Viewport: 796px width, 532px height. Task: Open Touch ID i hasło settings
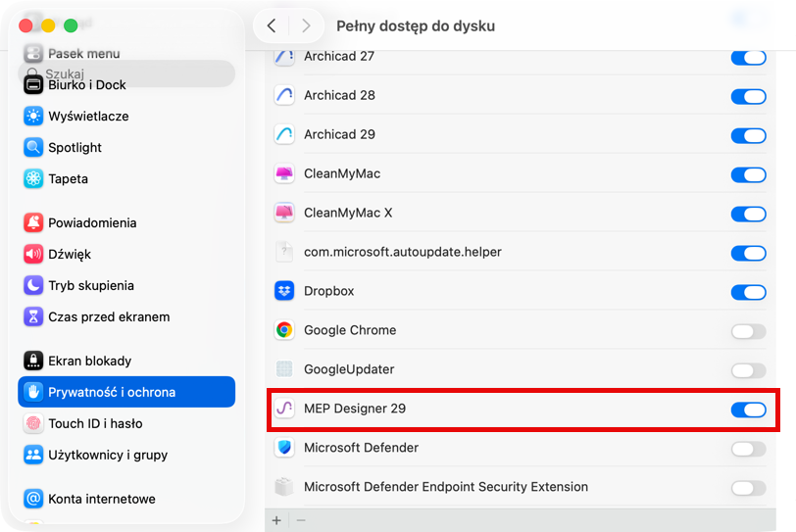[126, 423]
